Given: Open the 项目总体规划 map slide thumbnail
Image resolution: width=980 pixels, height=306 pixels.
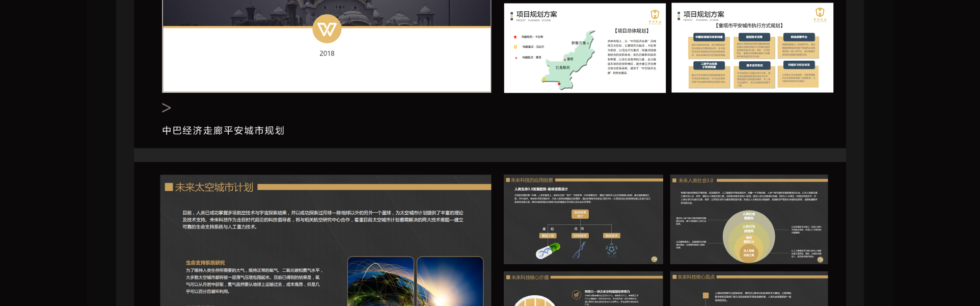Looking at the screenshot, I should coord(585,48).
